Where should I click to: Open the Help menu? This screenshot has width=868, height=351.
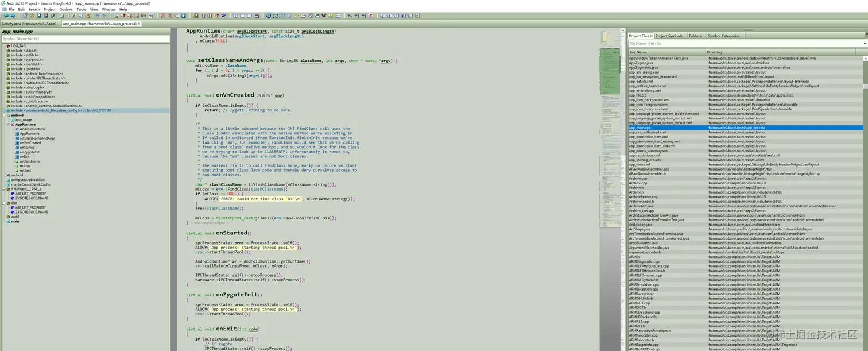(123, 9)
